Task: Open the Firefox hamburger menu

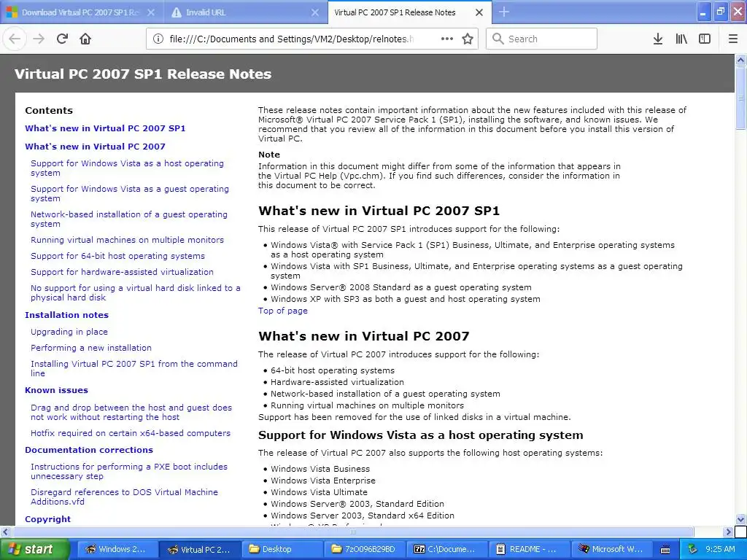Action: (x=733, y=39)
